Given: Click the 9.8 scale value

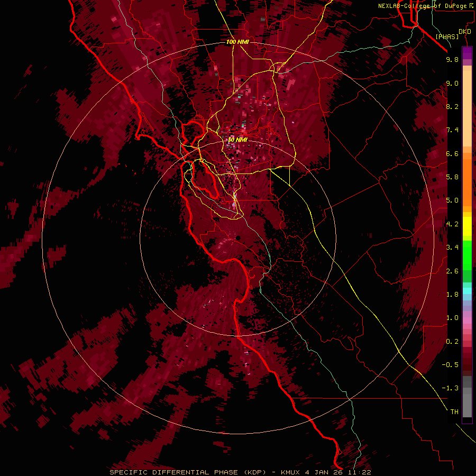Looking at the screenshot, I should tap(452, 60).
